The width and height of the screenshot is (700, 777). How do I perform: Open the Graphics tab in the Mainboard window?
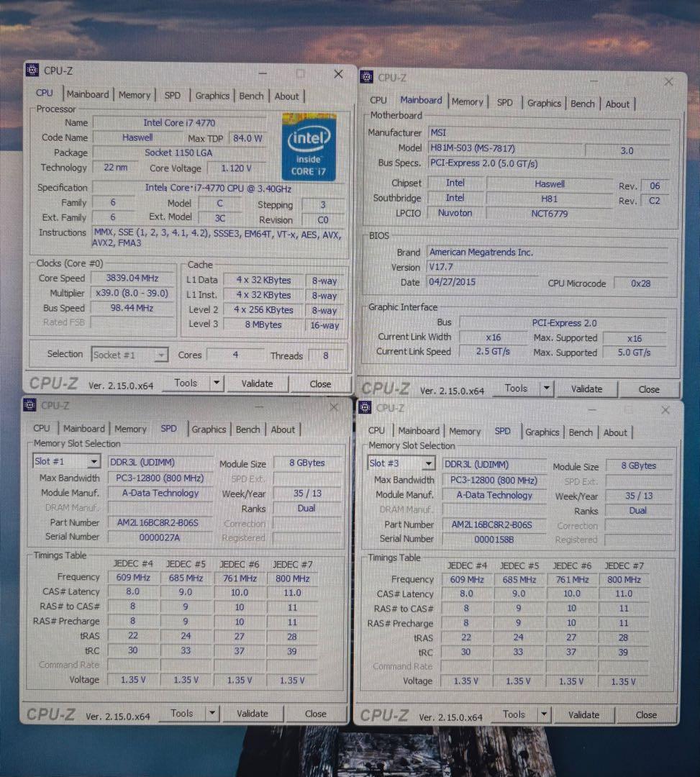point(544,103)
